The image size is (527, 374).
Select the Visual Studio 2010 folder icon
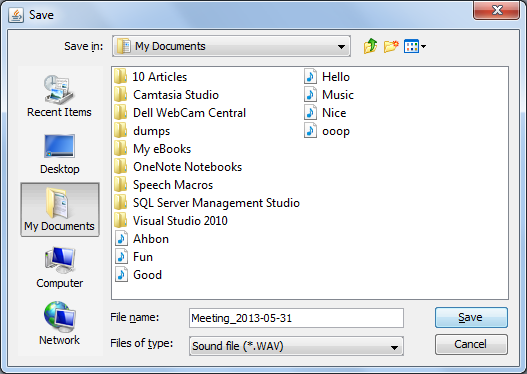[120, 221]
